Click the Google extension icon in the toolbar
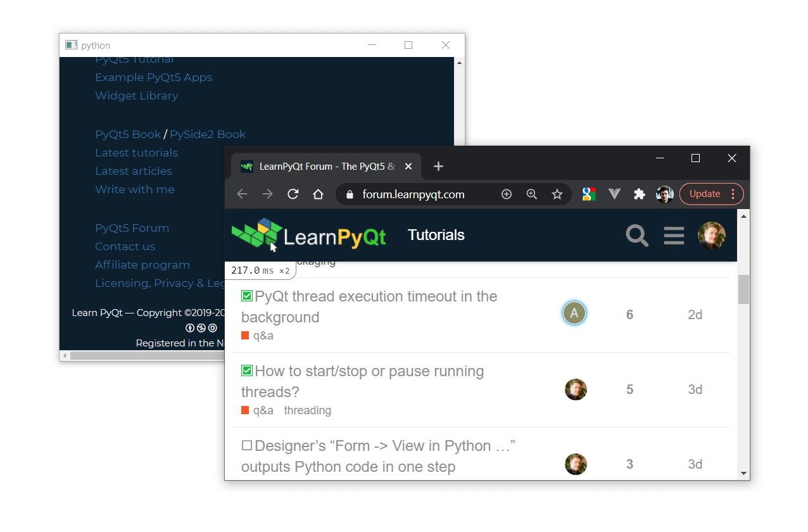Viewport: 808px width, 532px height. (588, 194)
